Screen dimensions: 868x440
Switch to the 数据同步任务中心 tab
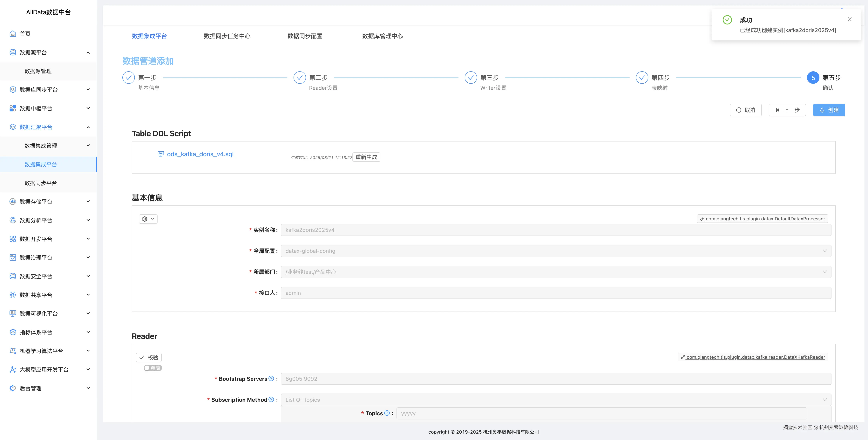tap(227, 36)
